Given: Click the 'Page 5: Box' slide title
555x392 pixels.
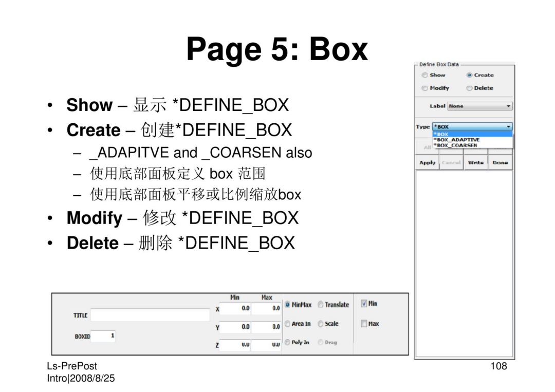Looking at the screenshot, I should click(277, 49).
